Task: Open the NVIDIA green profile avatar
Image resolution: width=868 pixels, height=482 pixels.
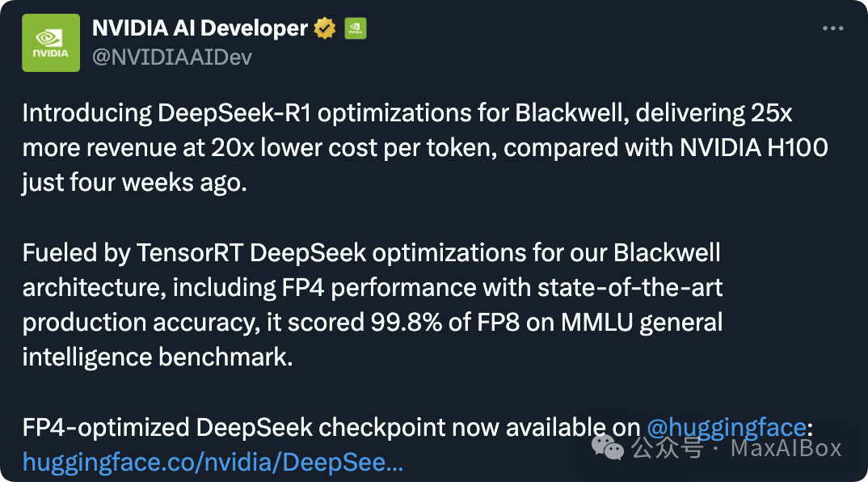Action: 51,43
